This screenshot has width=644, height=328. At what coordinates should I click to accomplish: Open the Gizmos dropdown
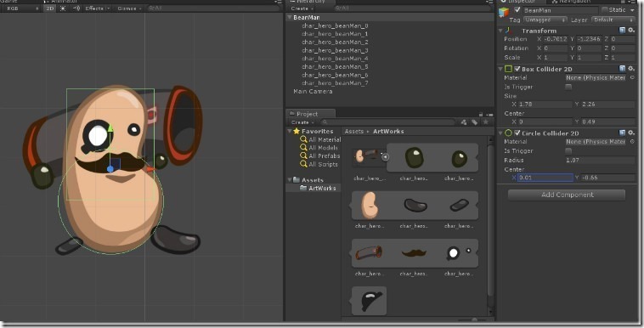129,8
